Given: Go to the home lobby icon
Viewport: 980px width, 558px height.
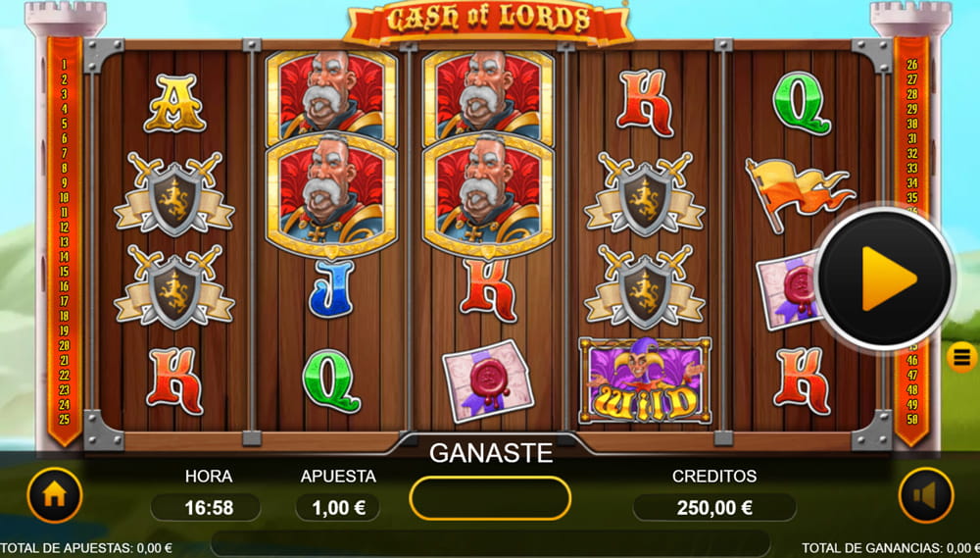Looking at the screenshot, I should [55, 495].
